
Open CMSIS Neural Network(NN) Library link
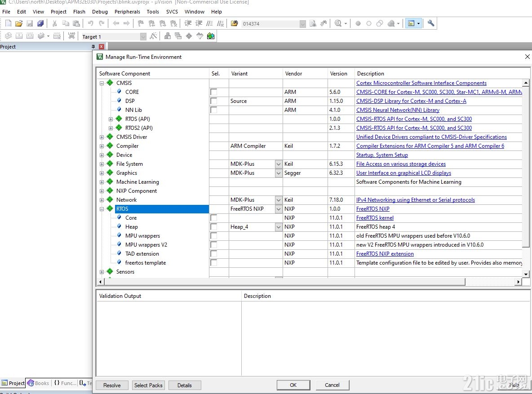398,110
